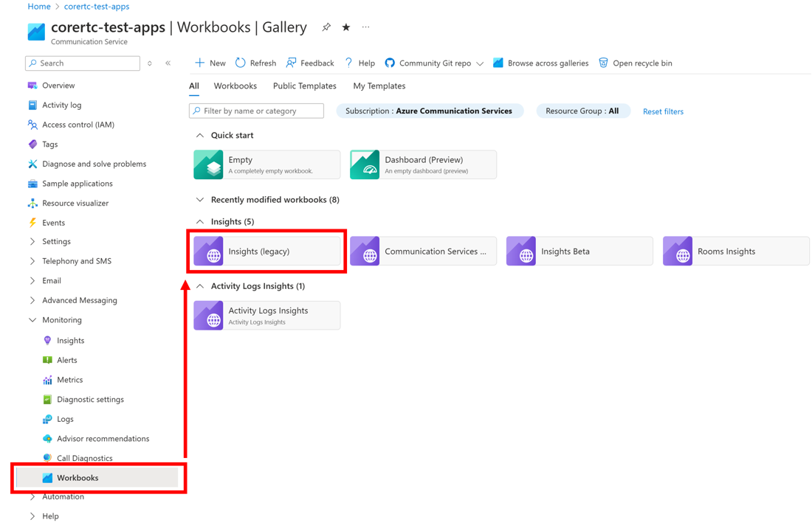This screenshot has width=812, height=531.
Task: Open Sample applications icon
Action: pos(32,184)
